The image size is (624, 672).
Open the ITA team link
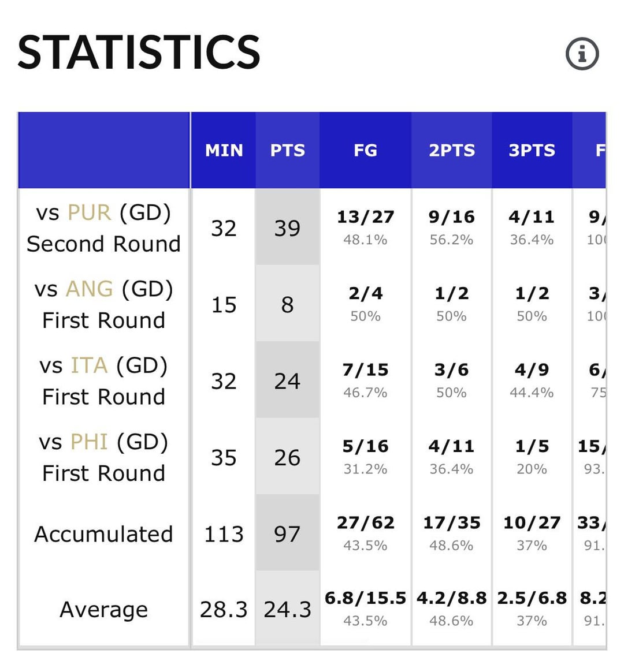click(x=89, y=365)
